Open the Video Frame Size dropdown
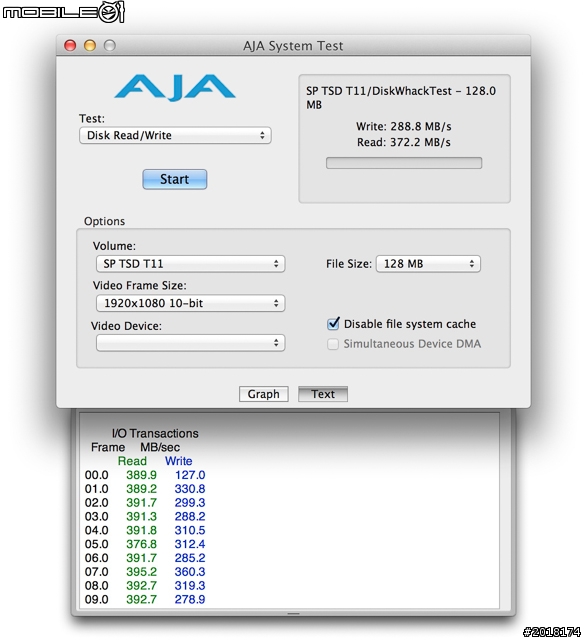 [x=190, y=303]
